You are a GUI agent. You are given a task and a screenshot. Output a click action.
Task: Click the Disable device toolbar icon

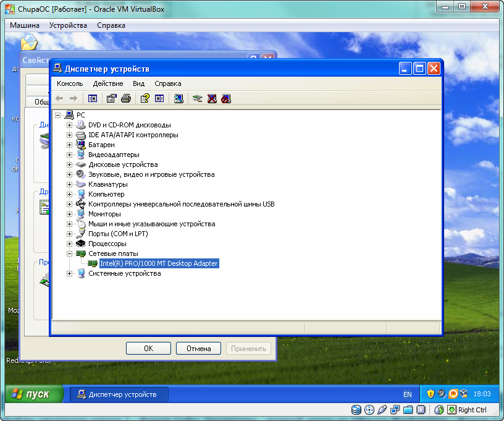[226, 98]
